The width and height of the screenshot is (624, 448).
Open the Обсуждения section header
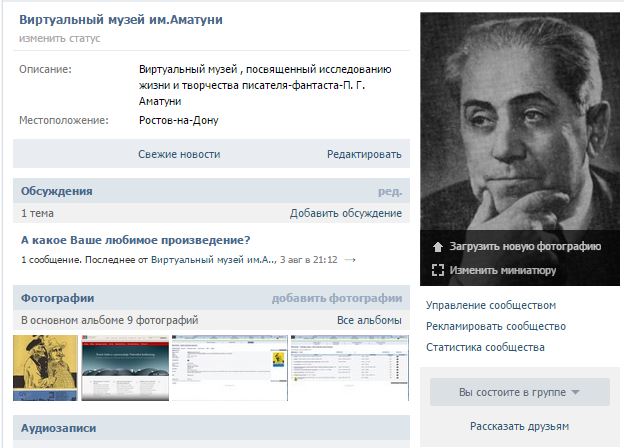coord(57,191)
